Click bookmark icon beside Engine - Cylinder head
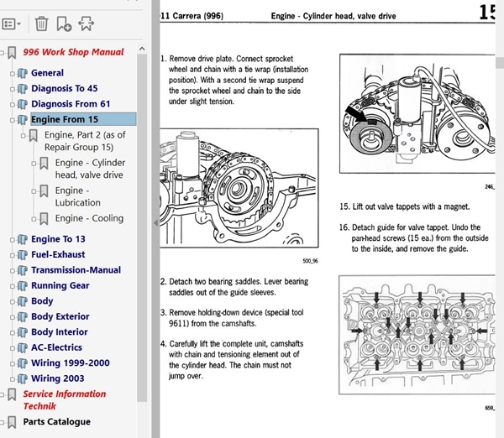The width and height of the screenshot is (504, 438). point(44,163)
